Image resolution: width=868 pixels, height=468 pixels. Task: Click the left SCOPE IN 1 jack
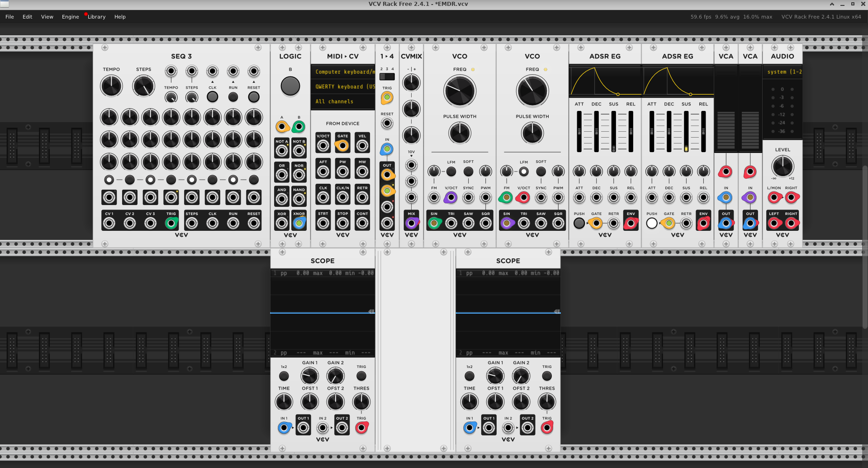coord(284,427)
